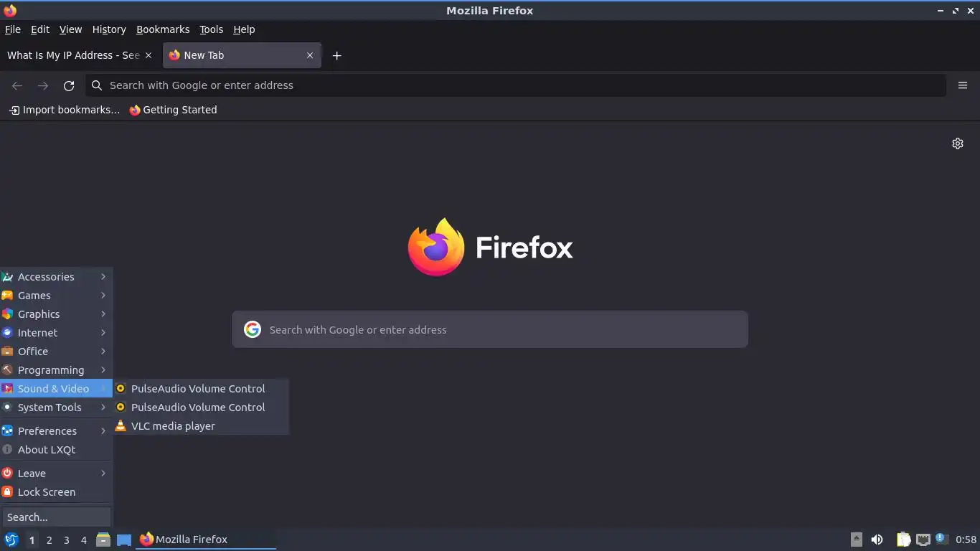
Task: Open the Firefox hamburger application menu
Action: tap(963, 85)
